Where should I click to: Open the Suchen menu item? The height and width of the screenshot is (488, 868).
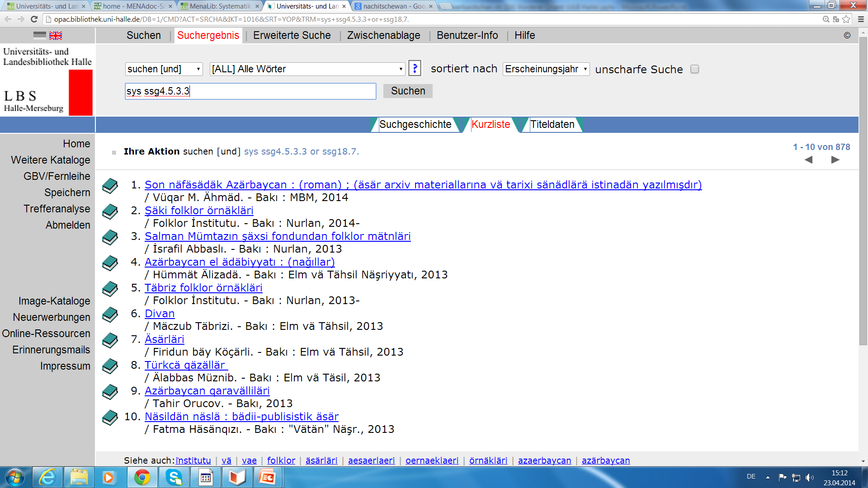[x=144, y=35]
